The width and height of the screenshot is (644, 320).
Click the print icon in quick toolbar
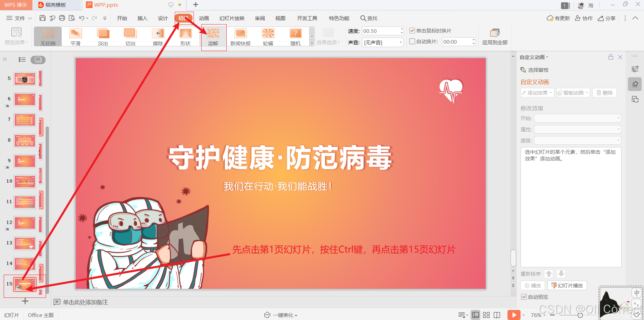point(62,18)
